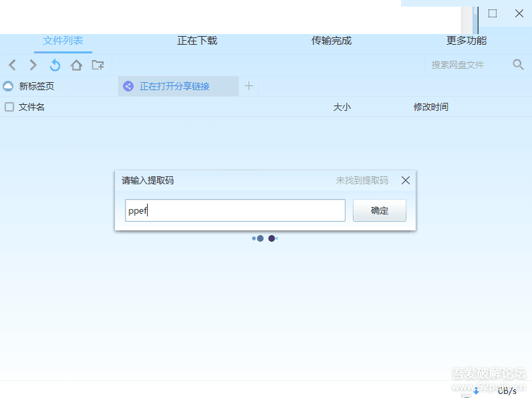Switch to 文件列表 tab
532x398 pixels.
(63, 41)
